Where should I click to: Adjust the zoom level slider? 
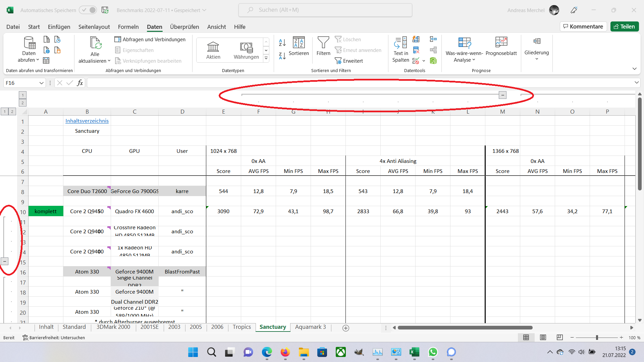click(x=597, y=338)
